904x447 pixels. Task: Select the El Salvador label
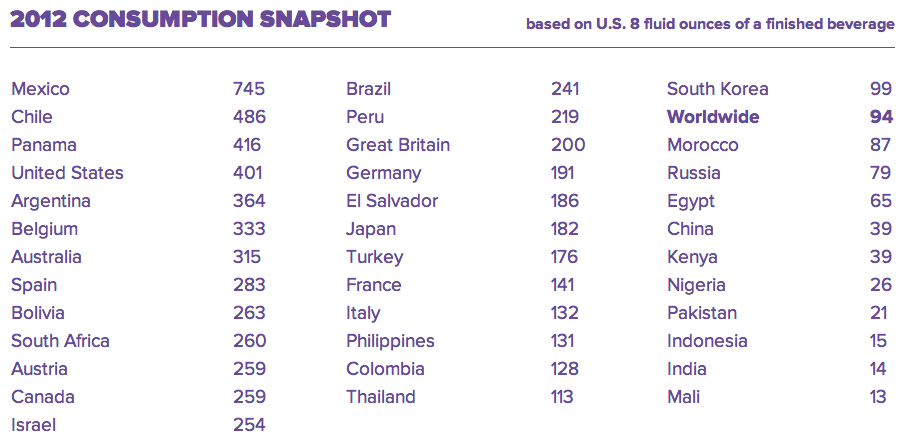tap(392, 201)
